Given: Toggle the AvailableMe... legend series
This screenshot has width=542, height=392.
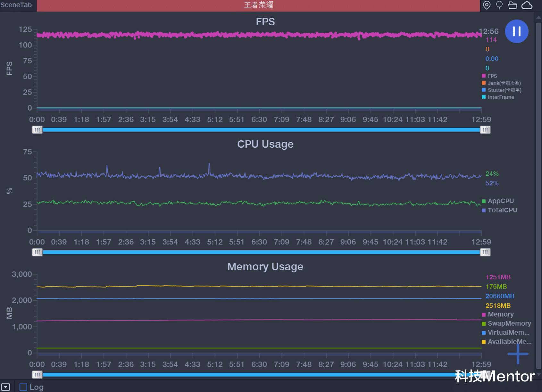Looking at the screenshot, I should tap(507, 342).
